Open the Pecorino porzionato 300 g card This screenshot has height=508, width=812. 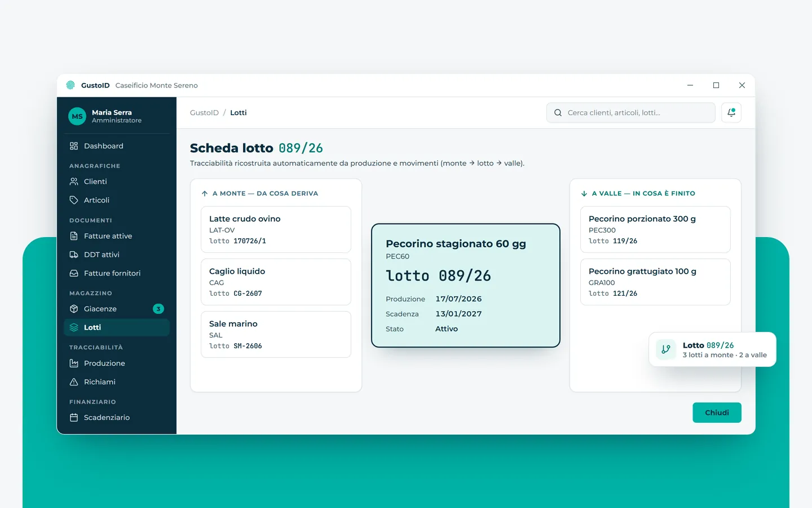pos(655,229)
